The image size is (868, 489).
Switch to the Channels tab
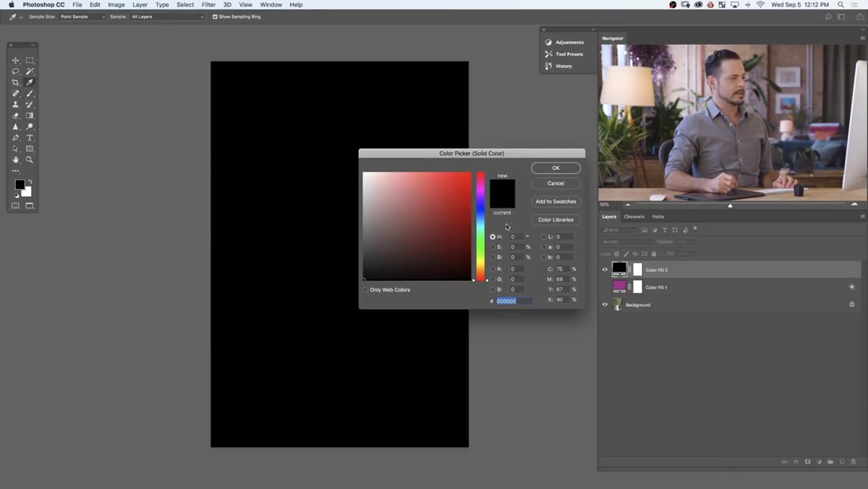point(634,216)
